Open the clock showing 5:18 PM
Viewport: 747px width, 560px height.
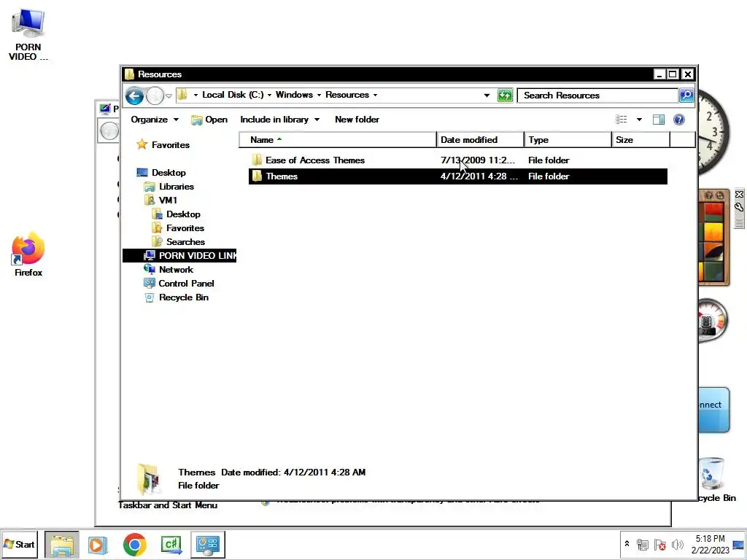point(710,544)
